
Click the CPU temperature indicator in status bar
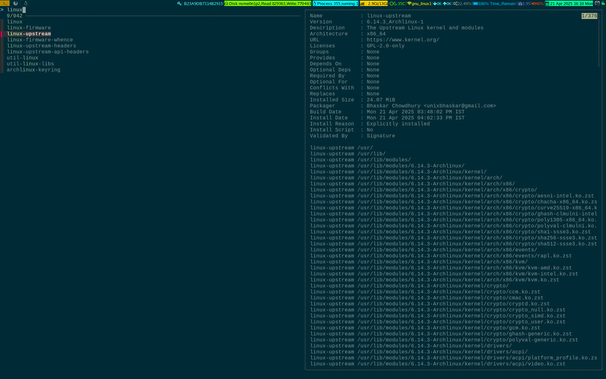point(397,3)
